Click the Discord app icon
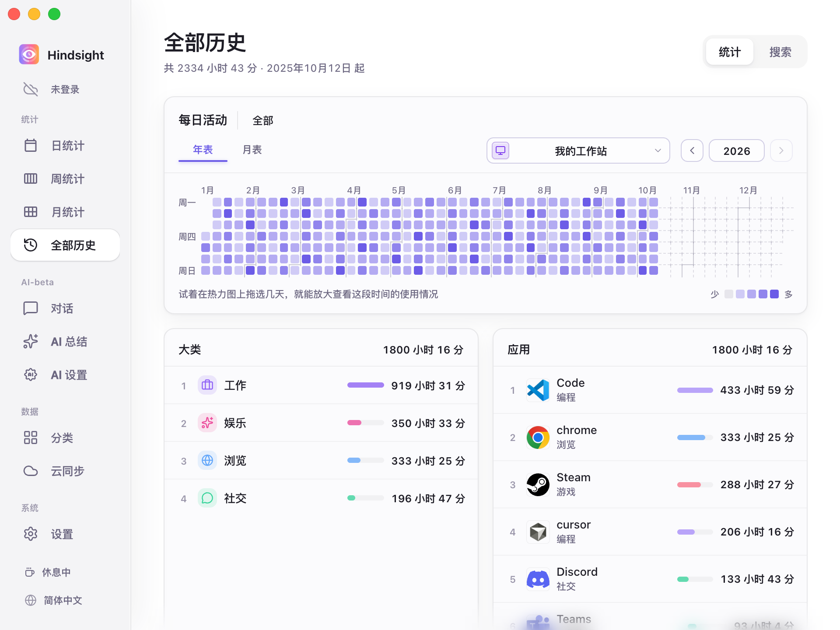840x630 pixels. click(x=538, y=579)
